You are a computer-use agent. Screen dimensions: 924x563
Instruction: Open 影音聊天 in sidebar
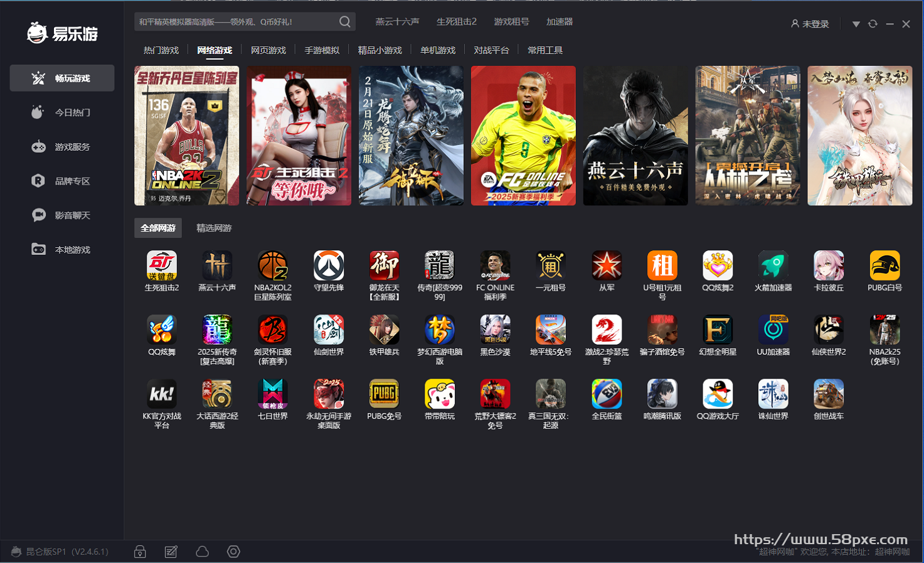pyautogui.click(x=62, y=215)
